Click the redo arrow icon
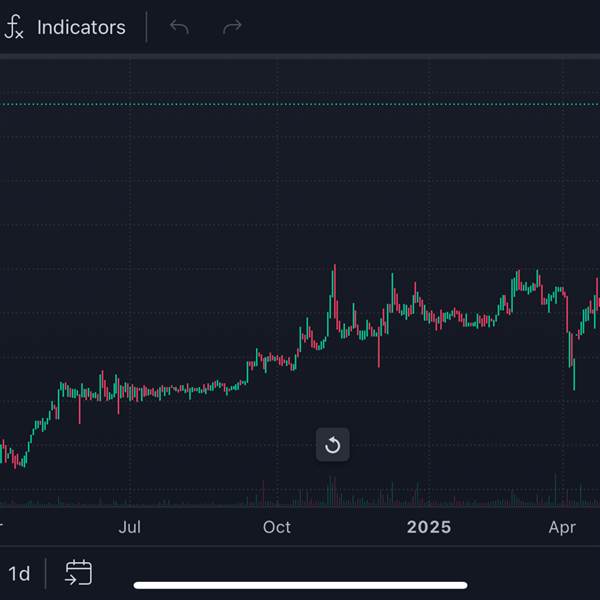Image resolution: width=600 pixels, height=600 pixels. (232, 27)
